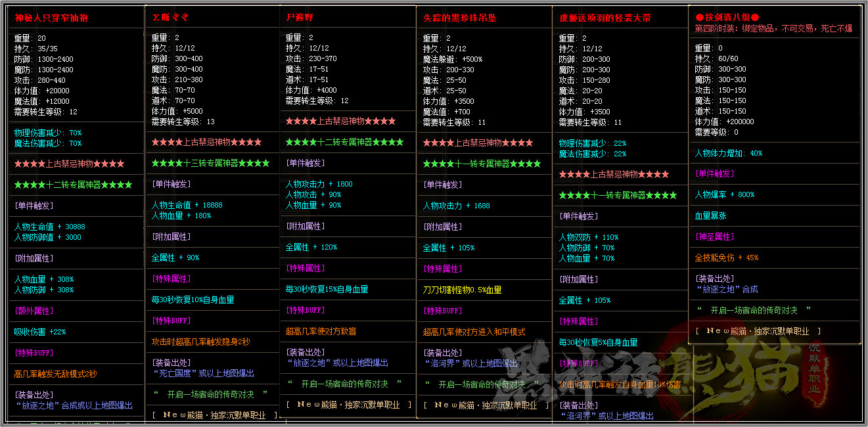This screenshot has width=868, height=427.
Task: Click the 人物双防 + 110% stat
Action: pyautogui.click(x=589, y=237)
